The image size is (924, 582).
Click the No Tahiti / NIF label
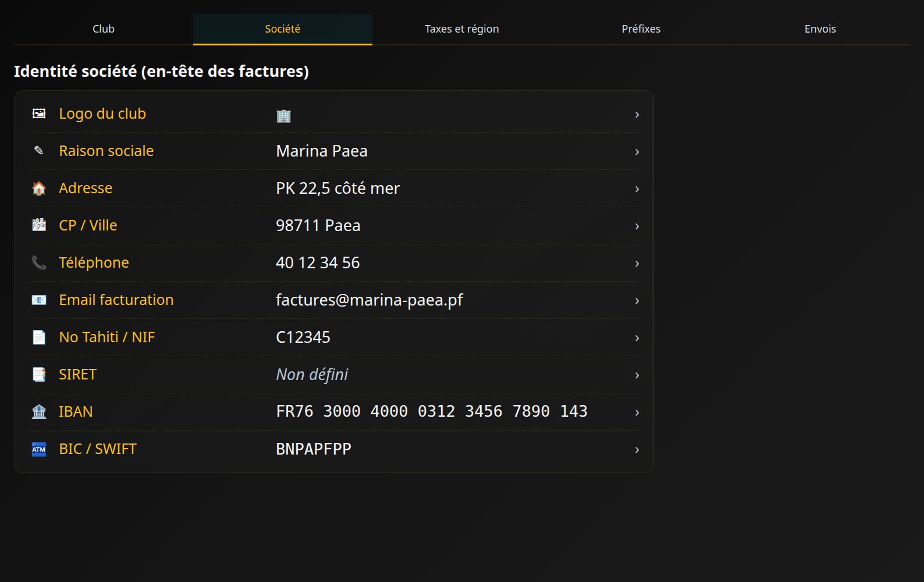coord(107,337)
